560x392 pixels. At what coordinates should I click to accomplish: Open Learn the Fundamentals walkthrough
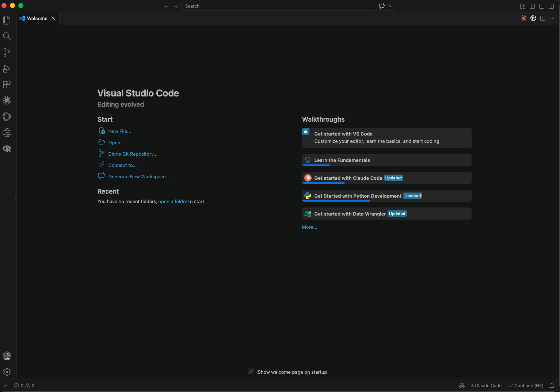[386, 160]
